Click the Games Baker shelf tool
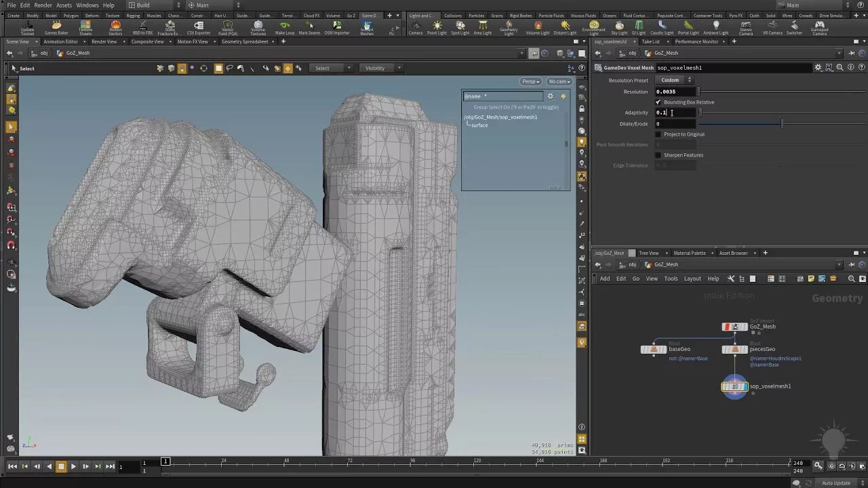The width and height of the screenshot is (868, 488). coord(56,27)
